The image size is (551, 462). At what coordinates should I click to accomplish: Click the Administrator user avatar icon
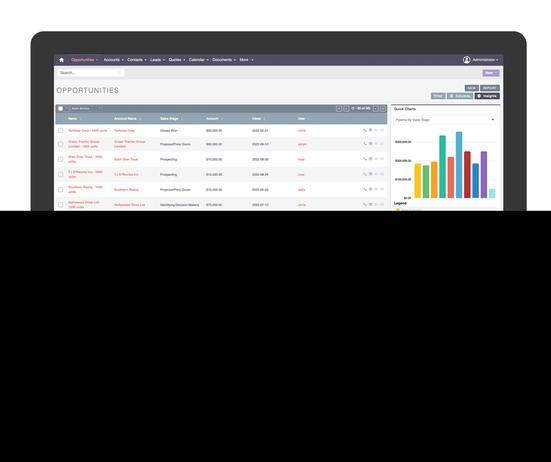click(466, 60)
